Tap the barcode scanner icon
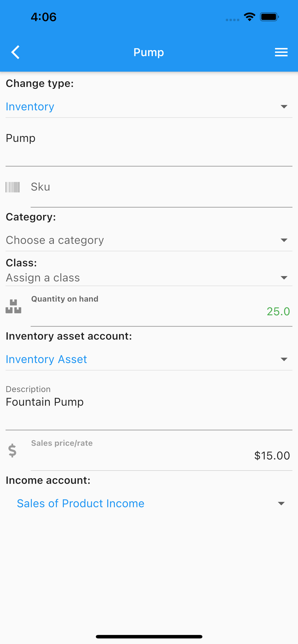Viewport: 298px width, 644px height. pyautogui.click(x=13, y=187)
